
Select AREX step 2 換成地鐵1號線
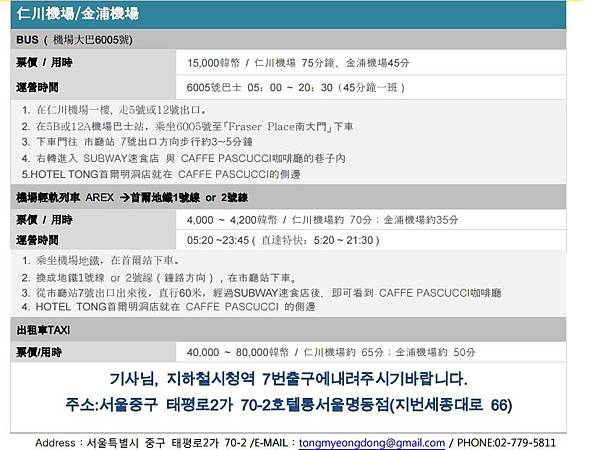coord(159,277)
